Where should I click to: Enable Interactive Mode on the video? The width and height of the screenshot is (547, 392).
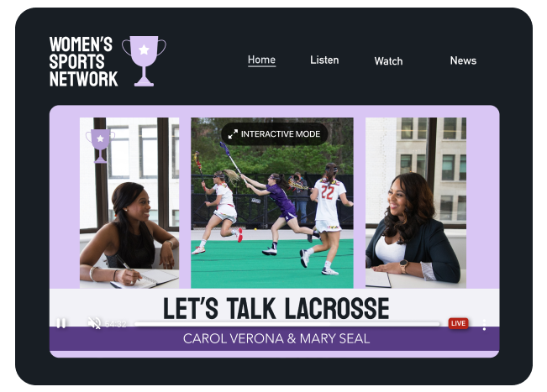pos(274,134)
